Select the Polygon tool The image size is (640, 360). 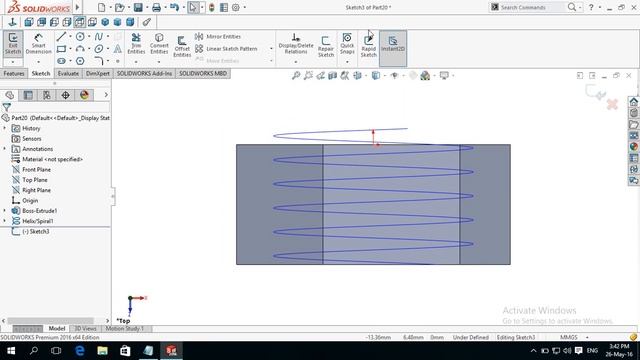click(x=80, y=61)
